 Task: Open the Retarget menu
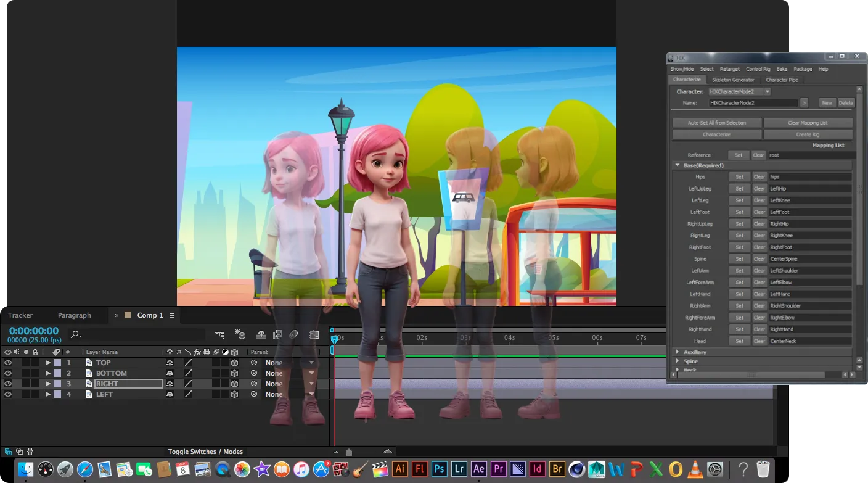point(729,69)
